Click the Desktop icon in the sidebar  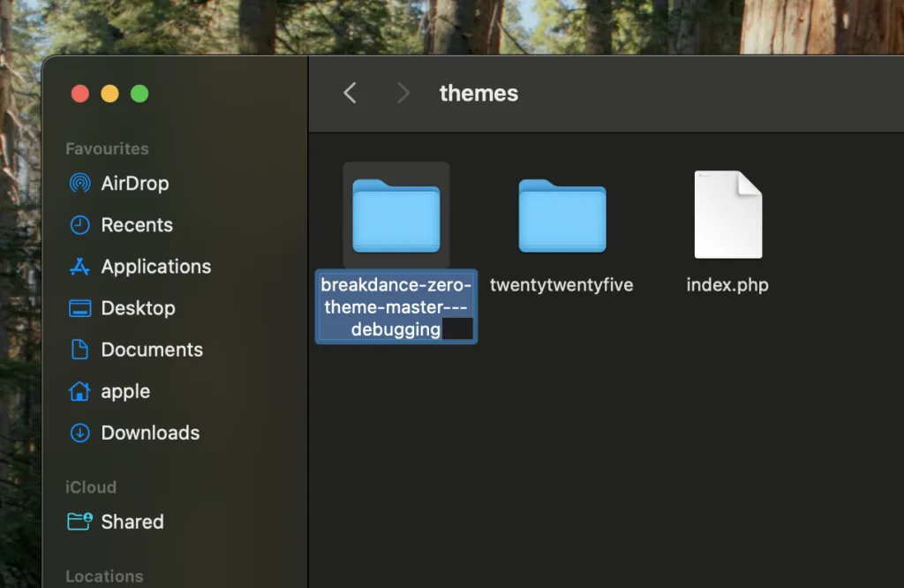coord(139,308)
